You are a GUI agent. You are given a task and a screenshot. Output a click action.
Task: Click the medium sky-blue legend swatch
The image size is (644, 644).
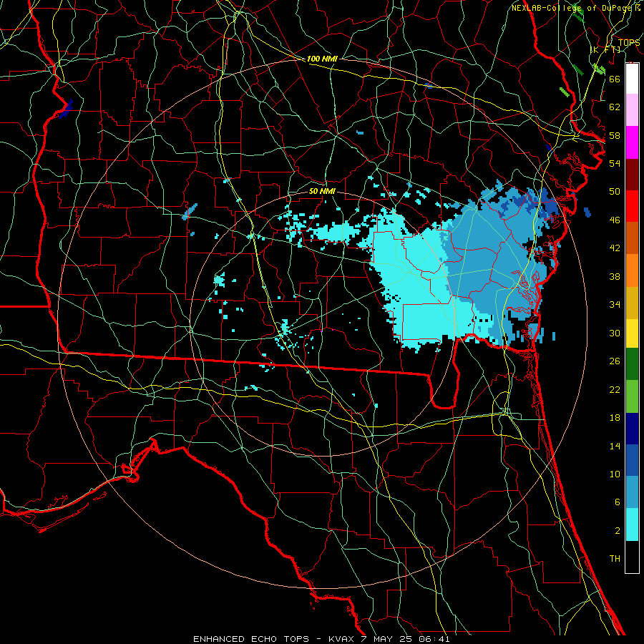632,492
